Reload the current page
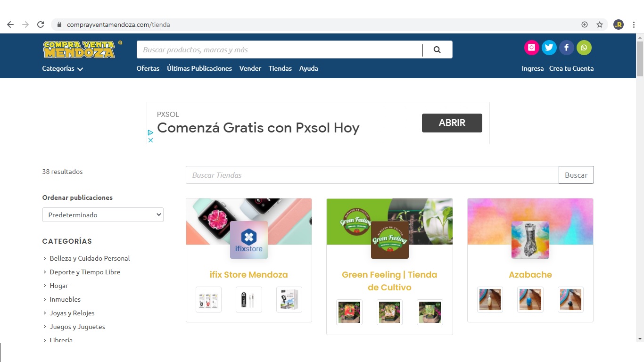Image resolution: width=644 pixels, height=362 pixels. [x=40, y=24]
